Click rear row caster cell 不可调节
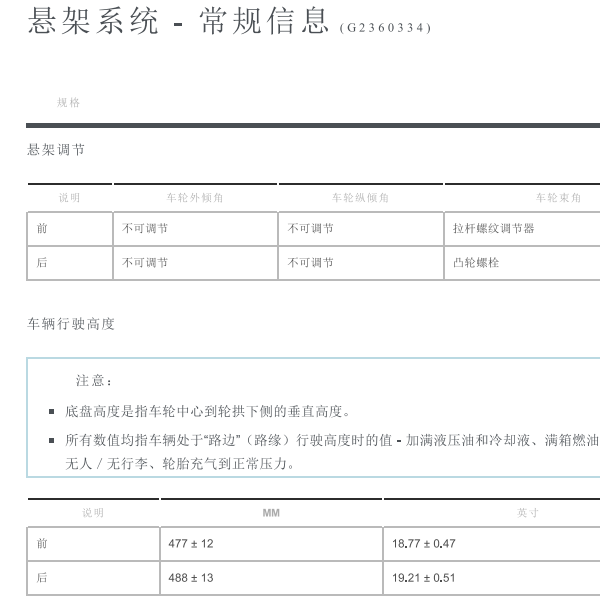600x597 pixels. click(x=310, y=263)
